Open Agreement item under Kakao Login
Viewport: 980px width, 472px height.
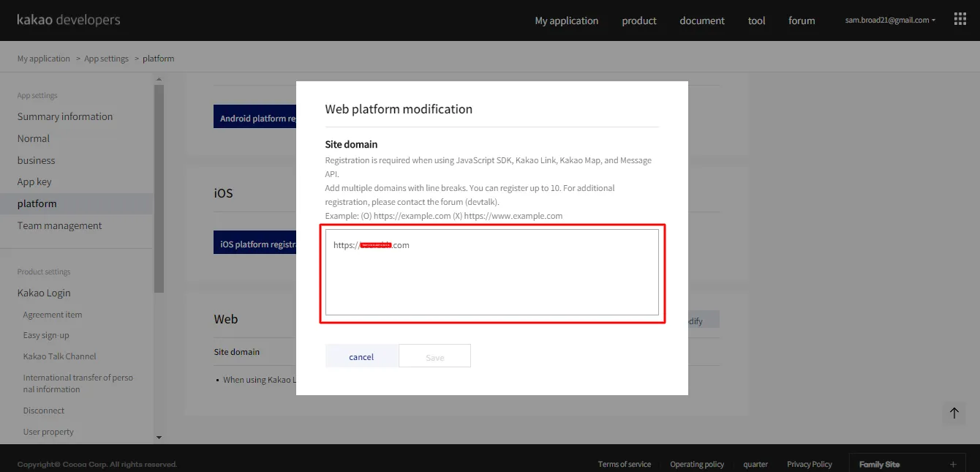click(x=53, y=315)
